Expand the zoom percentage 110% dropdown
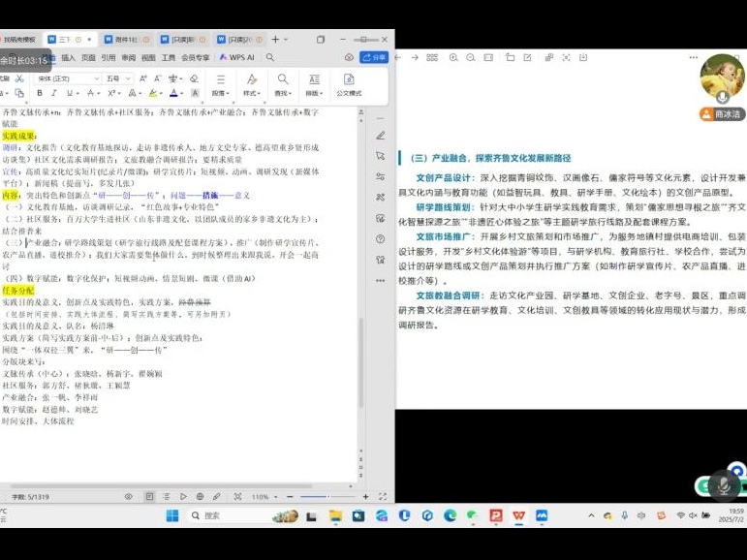This screenshot has height=560, width=747. coord(274,496)
